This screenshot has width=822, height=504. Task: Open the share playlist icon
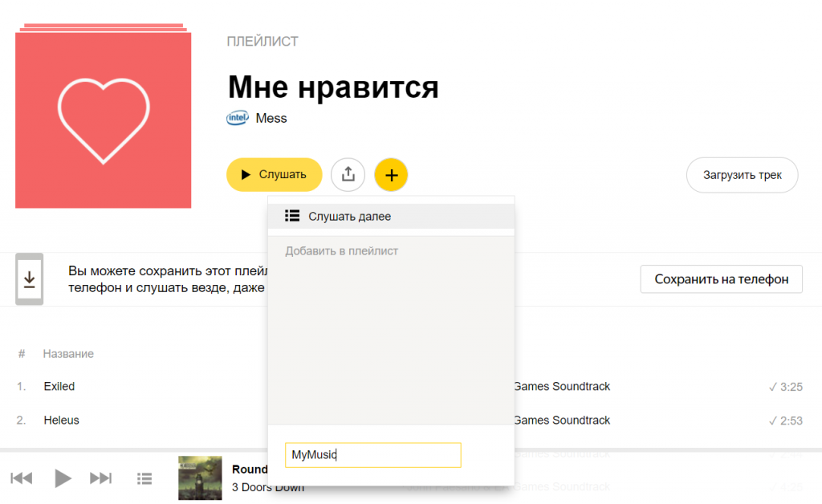(348, 174)
